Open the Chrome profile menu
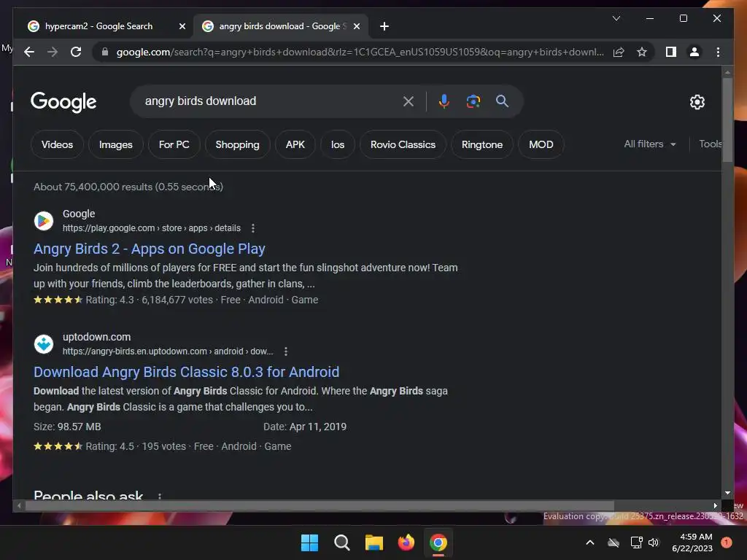747x560 pixels. [694, 52]
